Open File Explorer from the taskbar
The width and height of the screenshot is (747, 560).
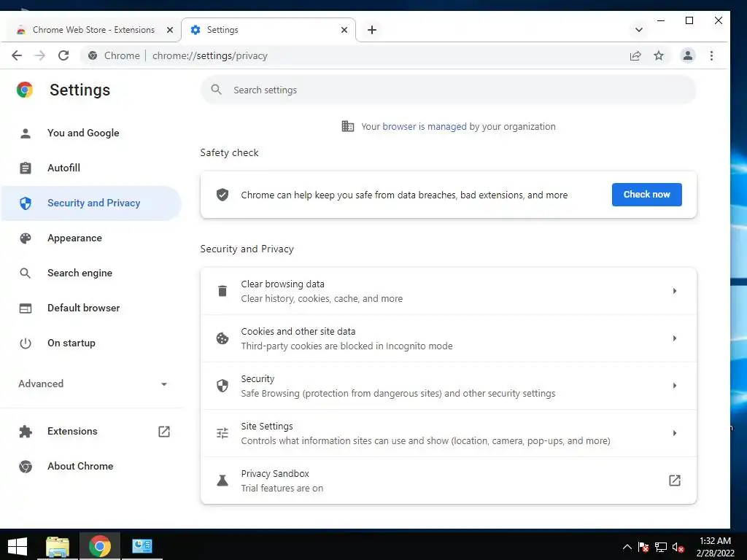click(x=58, y=547)
